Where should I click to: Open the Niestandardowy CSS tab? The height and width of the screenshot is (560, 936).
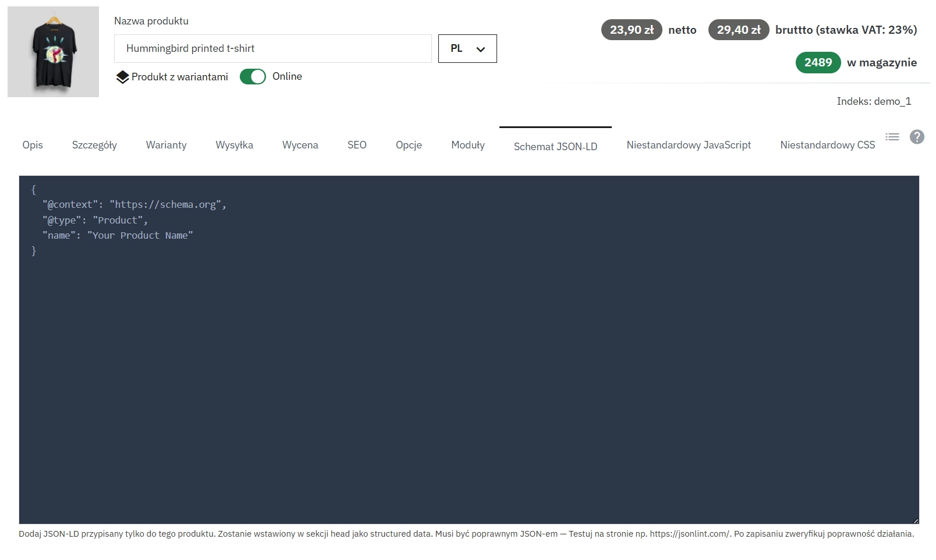click(827, 145)
